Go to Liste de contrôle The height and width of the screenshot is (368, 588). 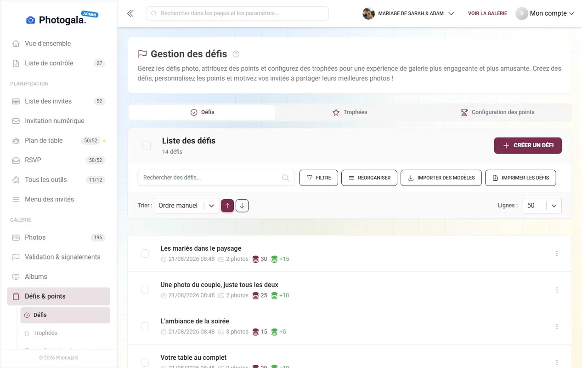point(58,63)
